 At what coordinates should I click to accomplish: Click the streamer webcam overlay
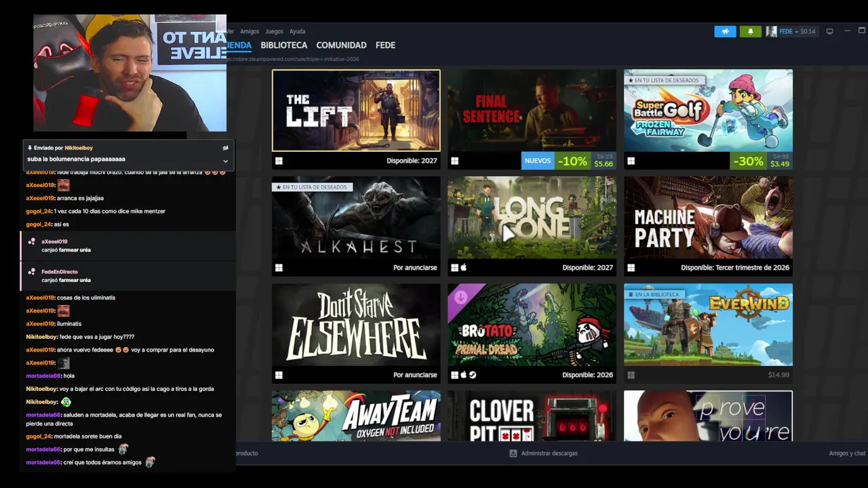pyautogui.click(x=130, y=73)
